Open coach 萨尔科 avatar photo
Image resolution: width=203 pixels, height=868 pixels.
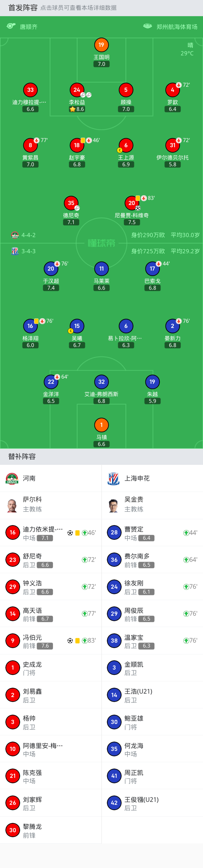[x=12, y=505]
